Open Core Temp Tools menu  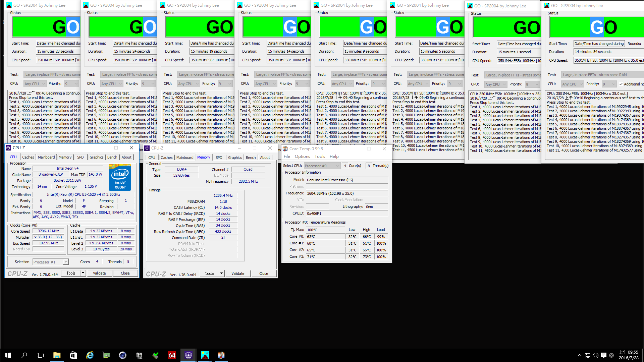coord(320,157)
